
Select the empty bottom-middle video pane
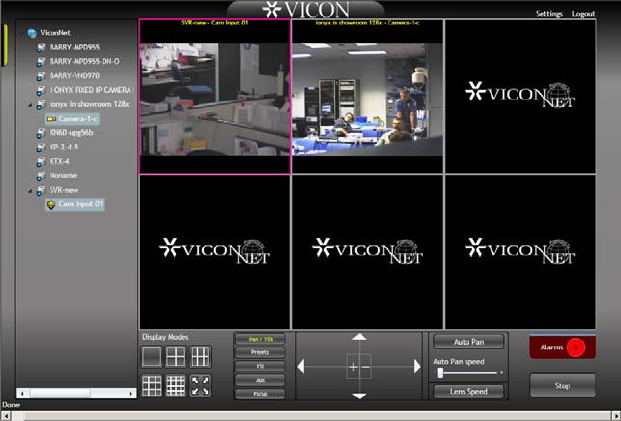coord(367,252)
